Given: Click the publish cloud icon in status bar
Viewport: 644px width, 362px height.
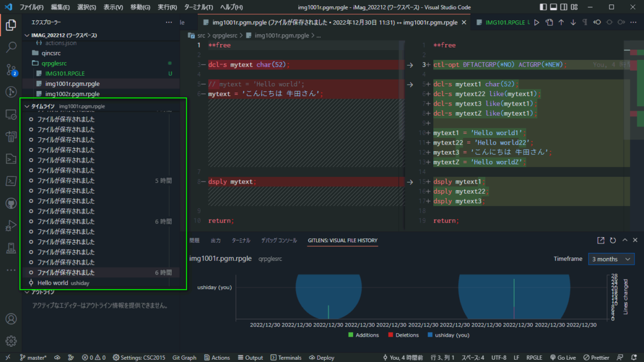Looking at the screenshot, I should (57, 357).
